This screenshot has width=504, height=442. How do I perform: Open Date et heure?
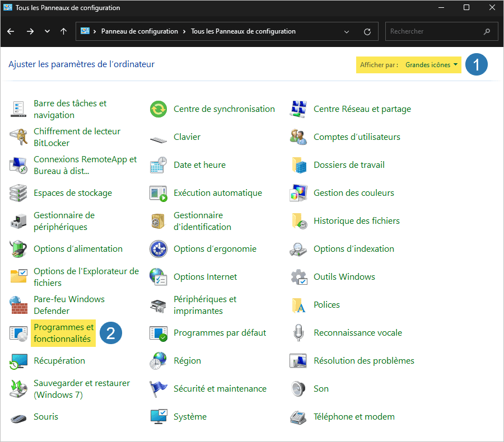200,164
